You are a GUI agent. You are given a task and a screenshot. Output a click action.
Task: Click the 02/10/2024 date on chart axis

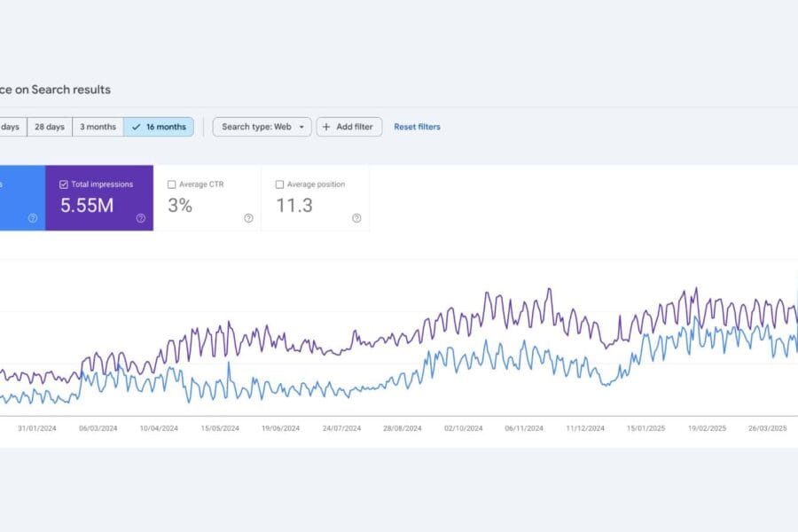tap(463, 428)
